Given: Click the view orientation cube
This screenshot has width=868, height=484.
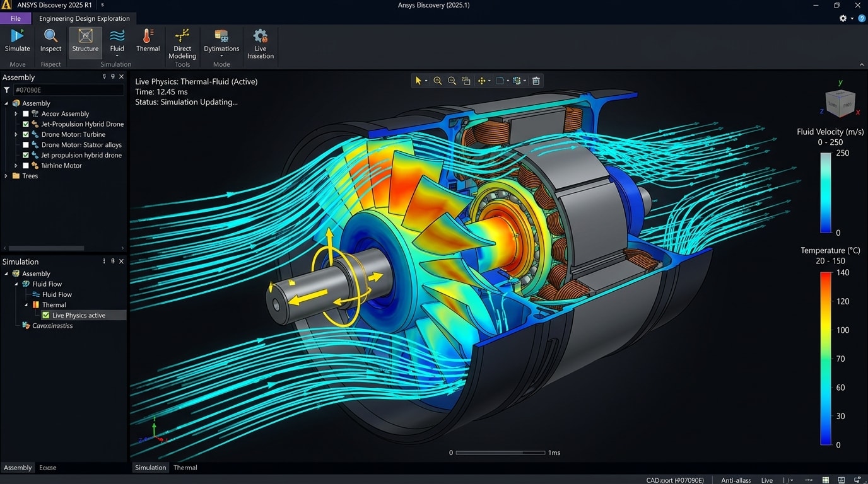Looking at the screenshot, I should pyautogui.click(x=840, y=103).
